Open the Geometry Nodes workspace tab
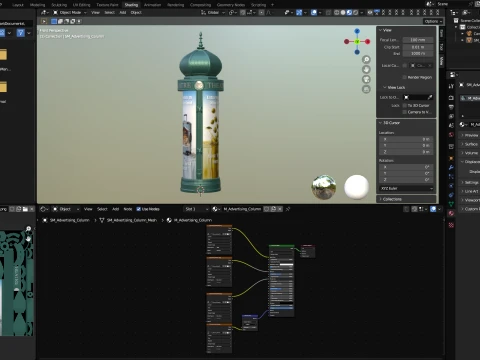Image resolution: width=480 pixels, height=360 pixels. point(231,5)
